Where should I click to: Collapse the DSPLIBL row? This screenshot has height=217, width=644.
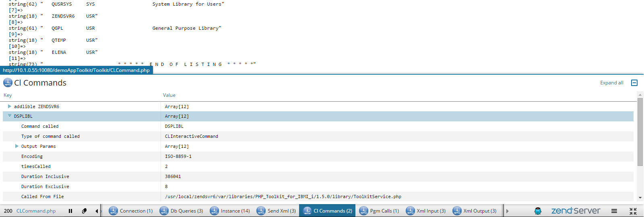coord(10,116)
